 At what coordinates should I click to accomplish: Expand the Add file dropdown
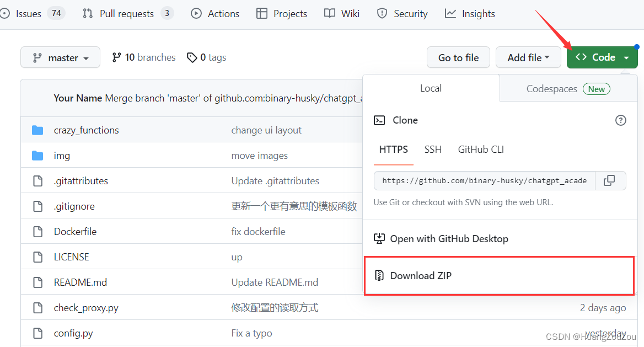point(528,57)
